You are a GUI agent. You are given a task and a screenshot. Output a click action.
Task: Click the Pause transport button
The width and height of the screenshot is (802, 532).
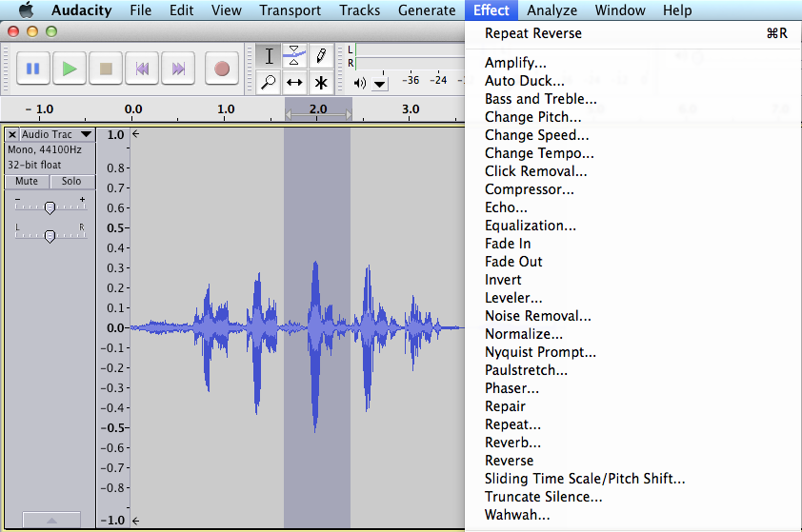click(33, 68)
